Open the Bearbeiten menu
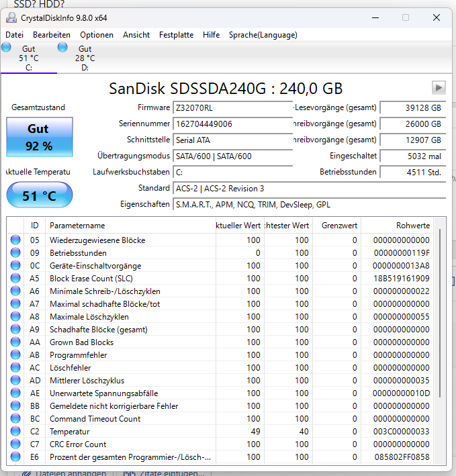Image resolution: width=456 pixels, height=476 pixels. [x=52, y=35]
